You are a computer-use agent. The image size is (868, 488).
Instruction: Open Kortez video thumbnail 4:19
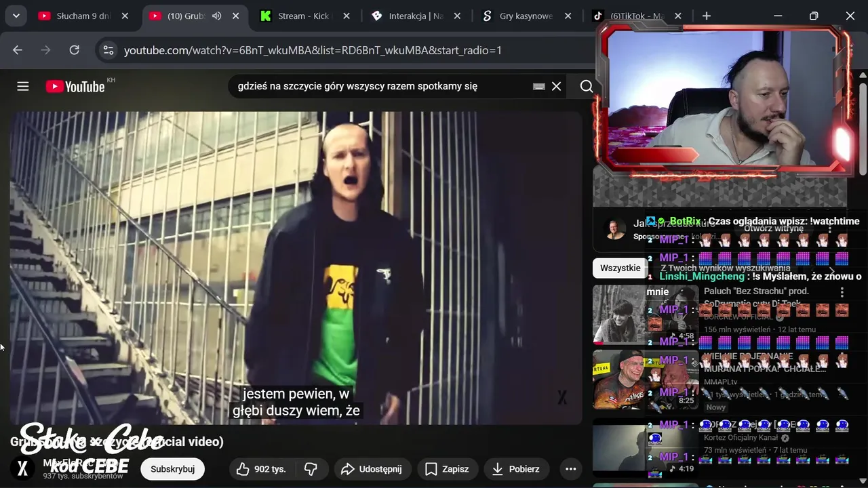[645, 447]
